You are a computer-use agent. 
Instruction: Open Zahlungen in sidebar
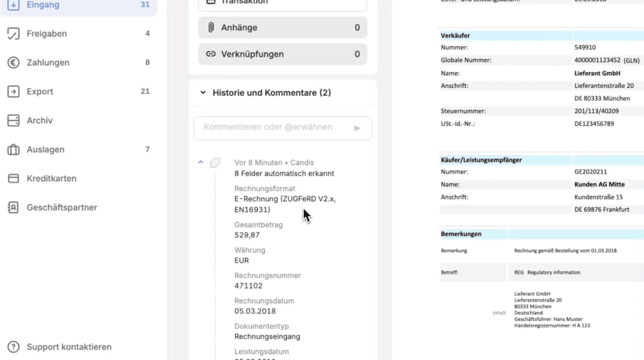tap(48, 62)
